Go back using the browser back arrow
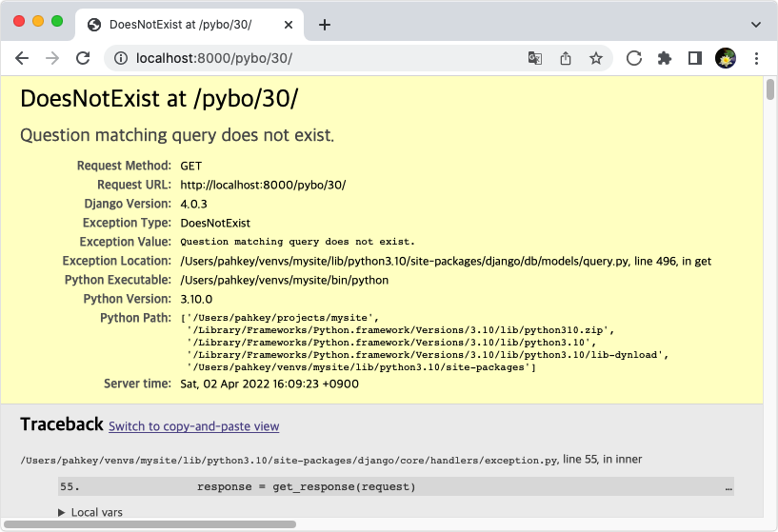Image resolution: width=778 pixels, height=532 pixels. coord(22,58)
